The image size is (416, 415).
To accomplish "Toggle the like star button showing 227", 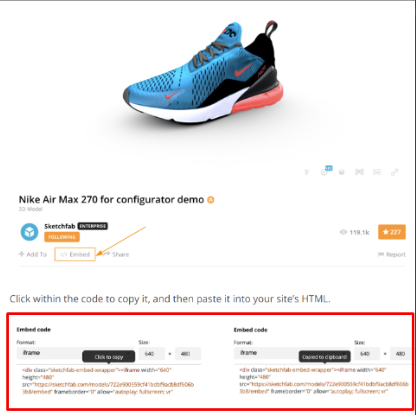I will click(392, 232).
